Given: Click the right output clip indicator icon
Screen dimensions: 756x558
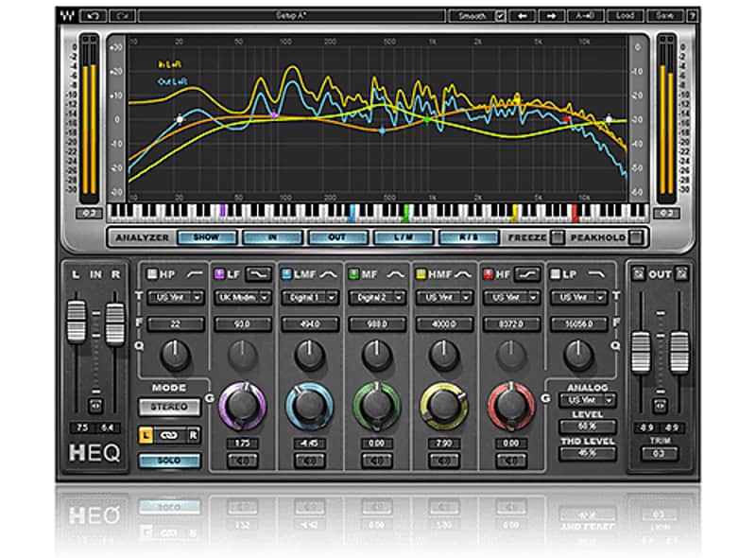Looking at the screenshot, I should (x=681, y=274).
